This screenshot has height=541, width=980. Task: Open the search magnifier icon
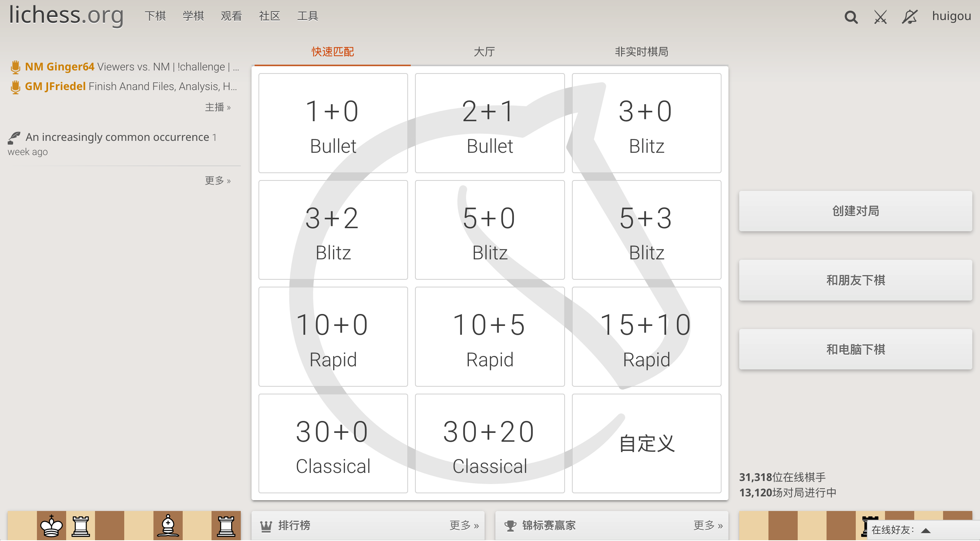(851, 17)
